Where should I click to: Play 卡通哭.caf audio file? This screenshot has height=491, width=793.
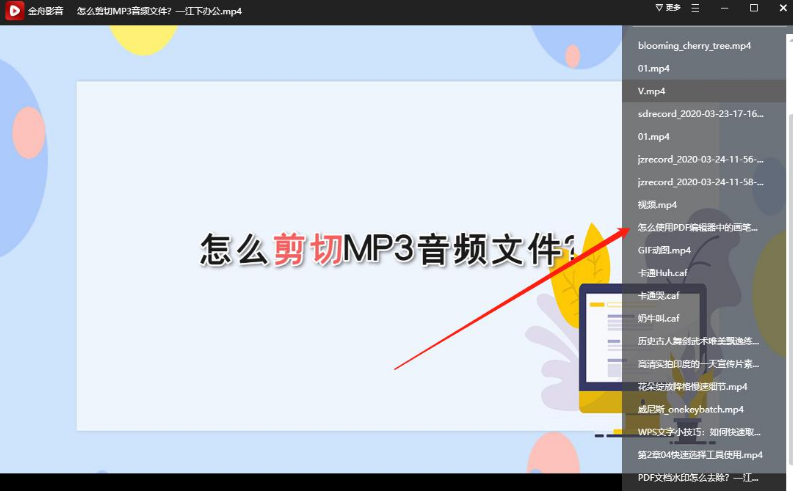658,296
